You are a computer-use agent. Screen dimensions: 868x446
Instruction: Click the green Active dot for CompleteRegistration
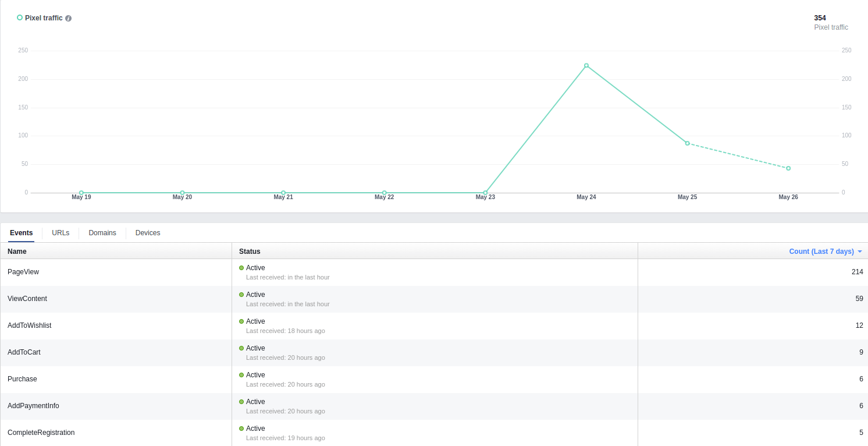(x=241, y=429)
